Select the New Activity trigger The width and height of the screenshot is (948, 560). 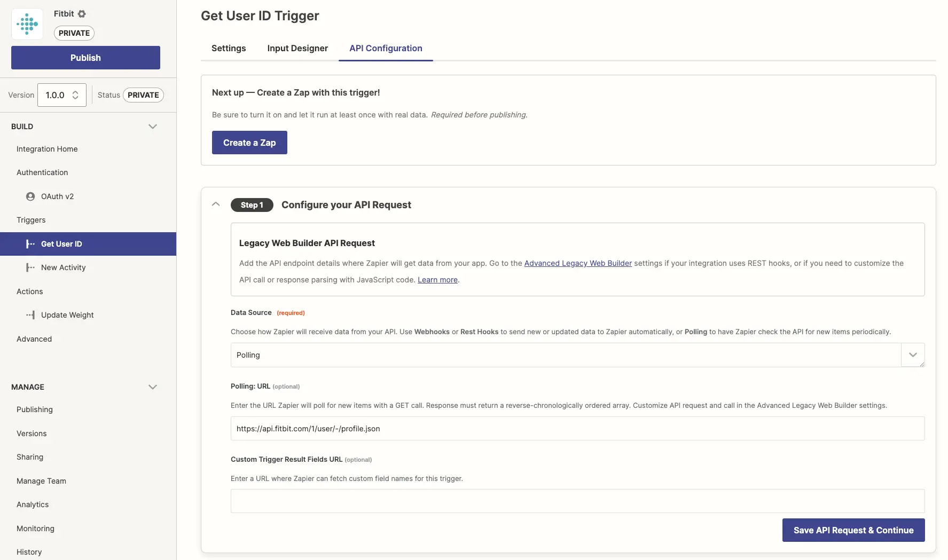tap(63, 267)
